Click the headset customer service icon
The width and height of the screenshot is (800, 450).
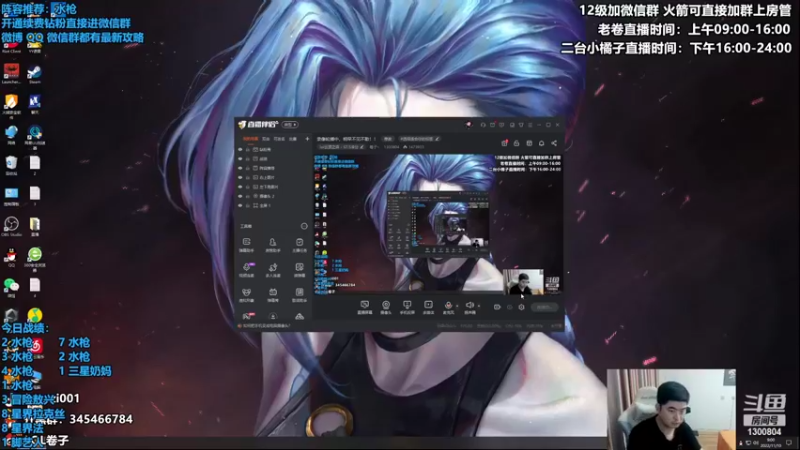[x=483, y=124]
